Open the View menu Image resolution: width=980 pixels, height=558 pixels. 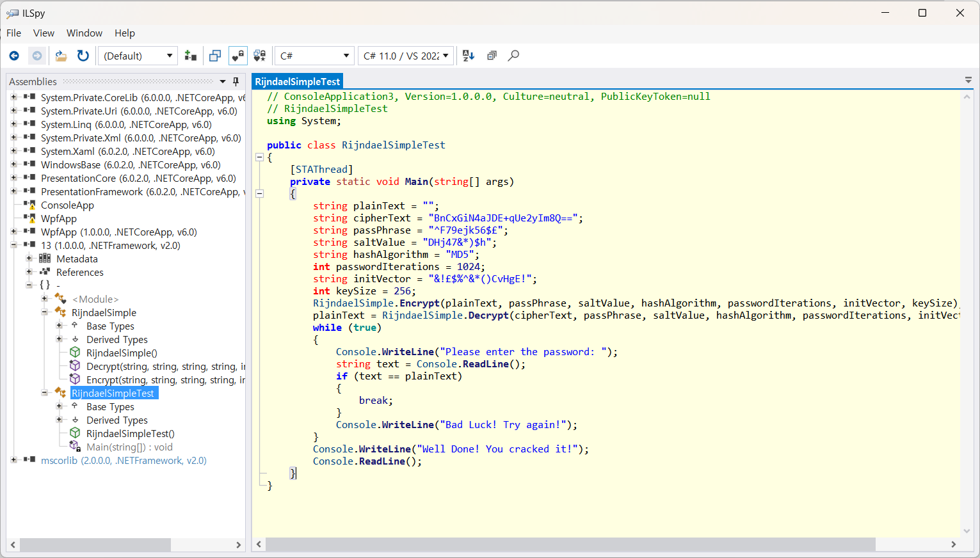pyautogui.click(x=44, y=33)
